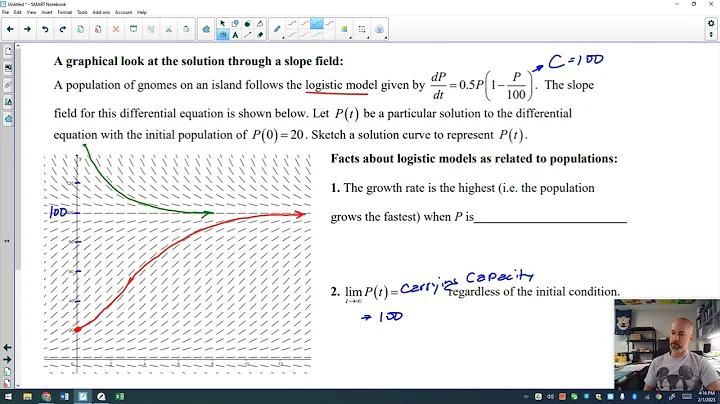The width and height of the screenshot is (720, 404).
Task: Open the Add-ons sidebar tab
Action: pos(8,119)
